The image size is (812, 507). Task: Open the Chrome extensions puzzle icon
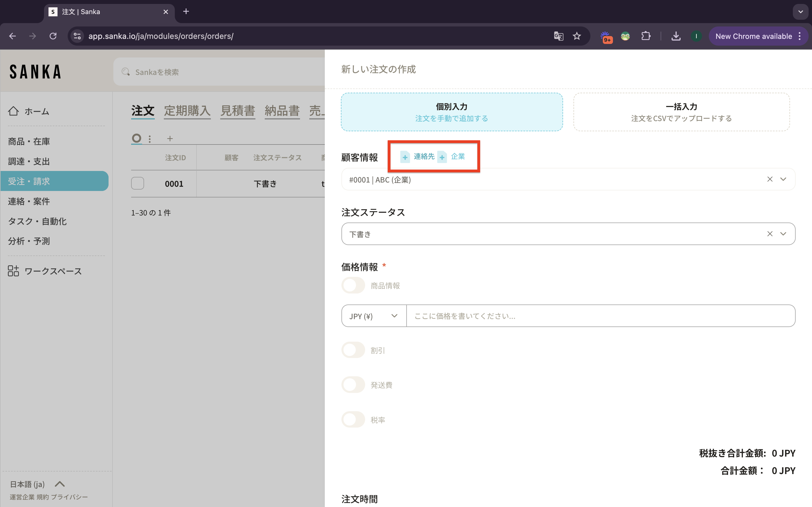pyautogui.click(x=646, y=36)
